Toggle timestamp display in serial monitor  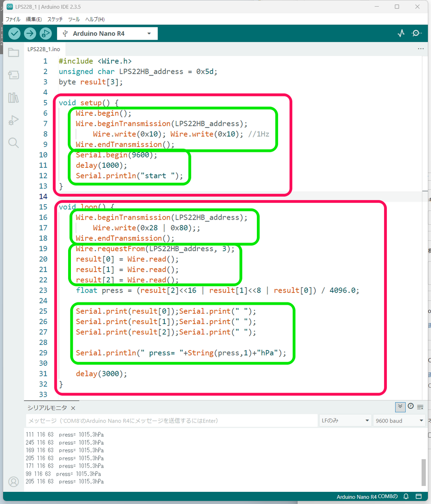point(411,406)
